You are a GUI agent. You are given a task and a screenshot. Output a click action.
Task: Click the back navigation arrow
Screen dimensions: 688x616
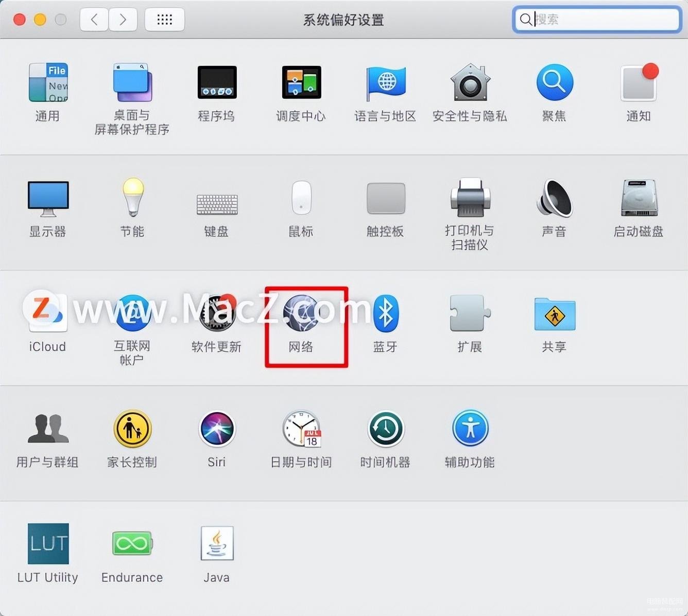94,19
